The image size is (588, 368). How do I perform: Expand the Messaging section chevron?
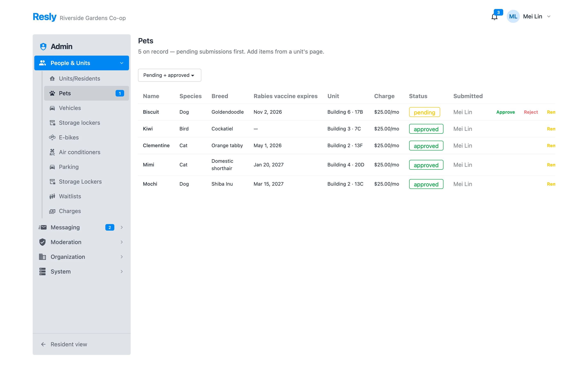[122, 227]
